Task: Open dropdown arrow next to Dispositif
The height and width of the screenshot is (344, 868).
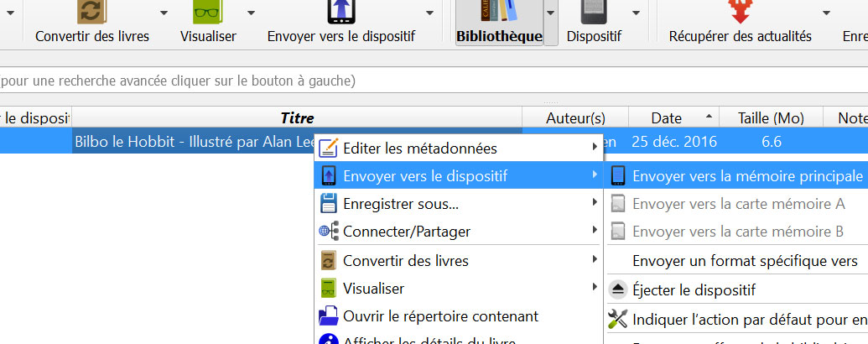Action: click(x=636, y=14)
